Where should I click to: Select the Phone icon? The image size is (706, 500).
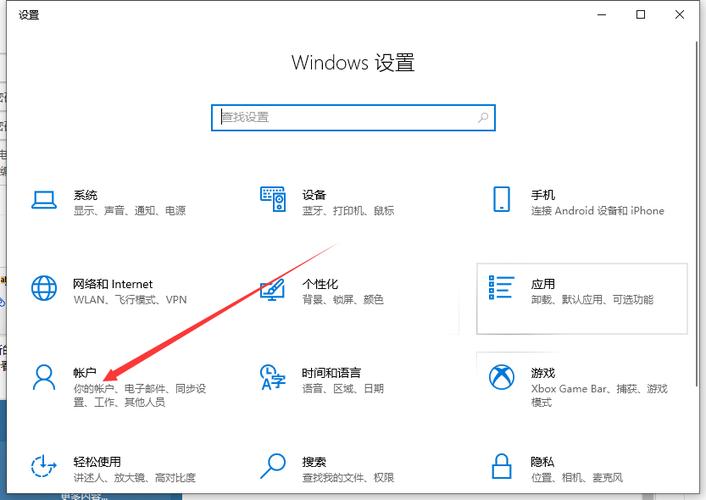coord(502,199)
